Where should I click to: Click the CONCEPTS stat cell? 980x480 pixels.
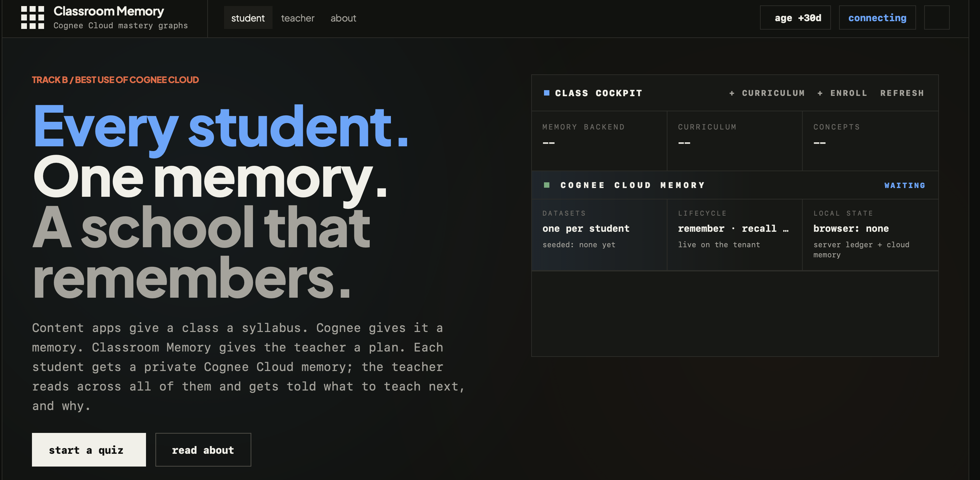(870, 141)
